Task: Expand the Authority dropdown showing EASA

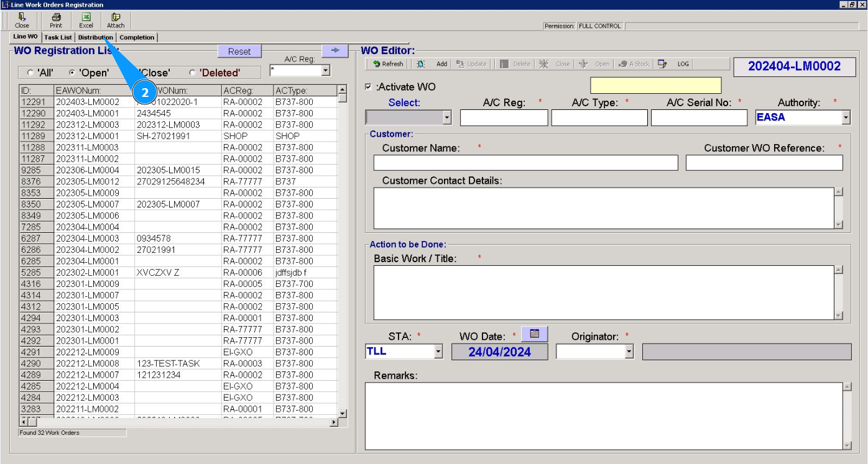Action: (x=845, y=117)
